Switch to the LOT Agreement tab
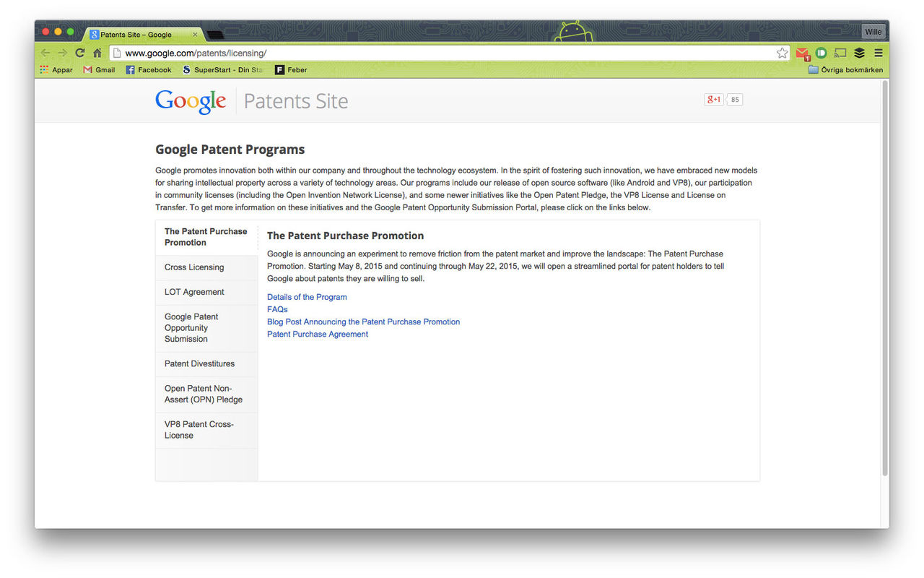Viewport: 924px width, 578px height. click(x=206, y=292)
